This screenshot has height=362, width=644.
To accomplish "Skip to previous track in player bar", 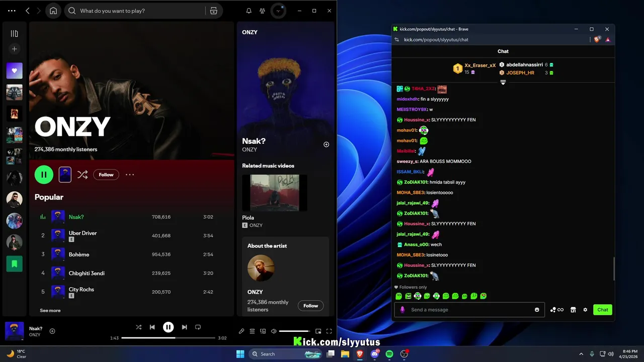I will pyautogui.click(x=152, y=327).
